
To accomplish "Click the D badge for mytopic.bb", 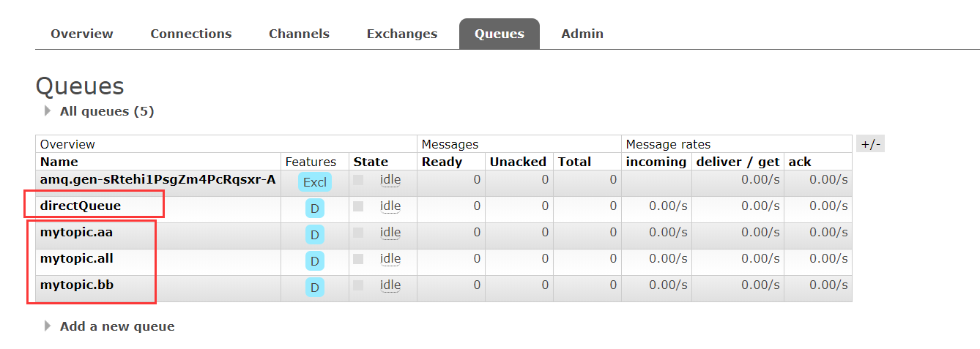I will pyautogui.click(x=315, y=288).
